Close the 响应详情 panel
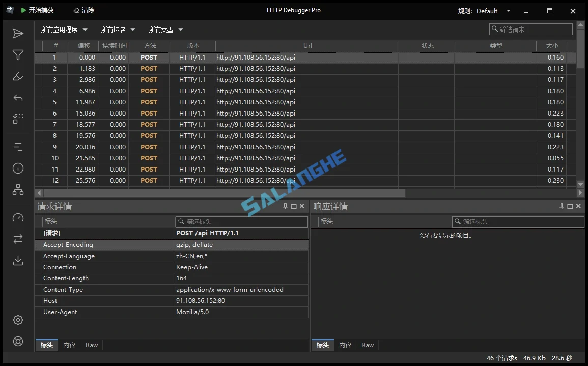This screenshot has height=366, width=588. click(x=578, y=206)
